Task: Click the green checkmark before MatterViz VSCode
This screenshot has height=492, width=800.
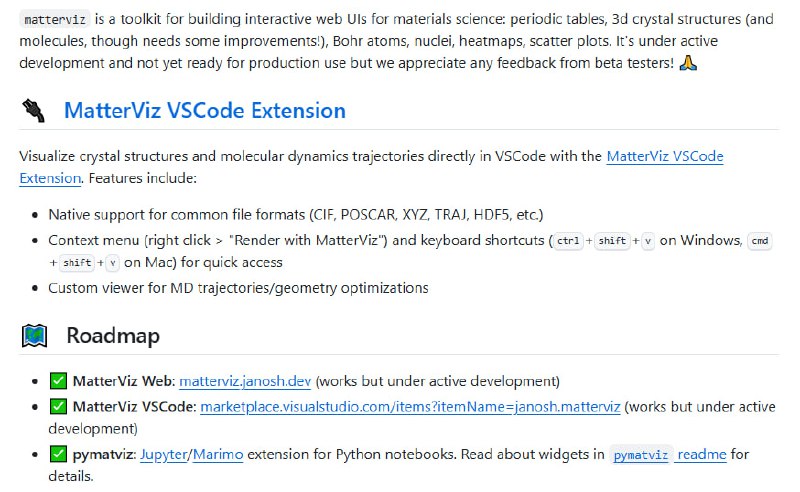Action: click(x=58, y=407)
